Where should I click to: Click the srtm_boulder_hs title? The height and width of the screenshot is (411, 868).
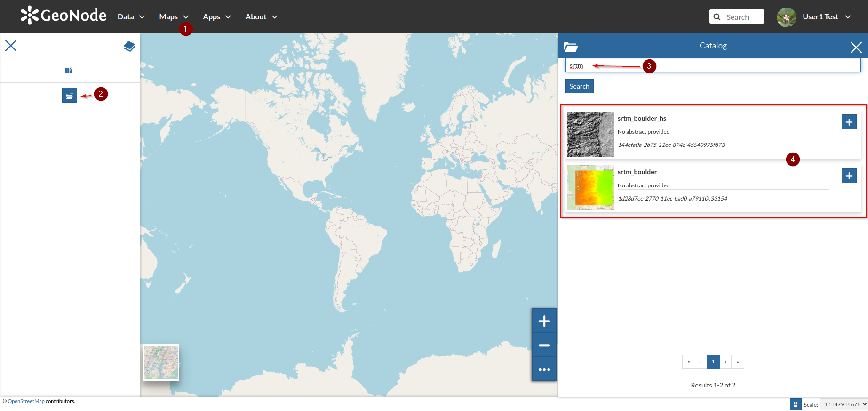[x=642, y=118]
